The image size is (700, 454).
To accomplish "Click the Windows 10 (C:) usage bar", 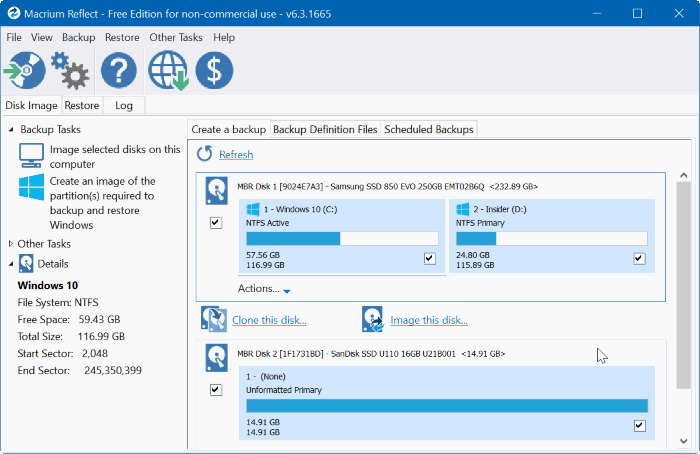I will pos(342,238).
